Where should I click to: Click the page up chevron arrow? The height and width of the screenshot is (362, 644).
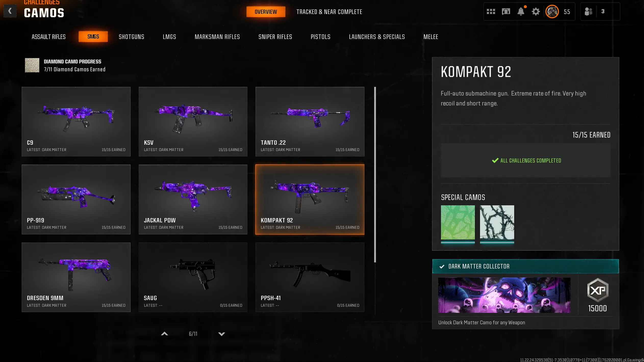[165, 334]
